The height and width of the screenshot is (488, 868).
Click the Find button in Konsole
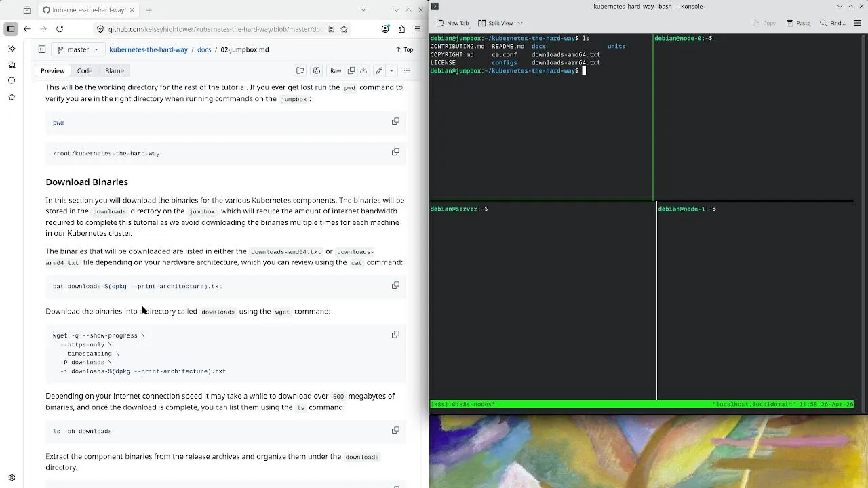(x=833, y=23)
